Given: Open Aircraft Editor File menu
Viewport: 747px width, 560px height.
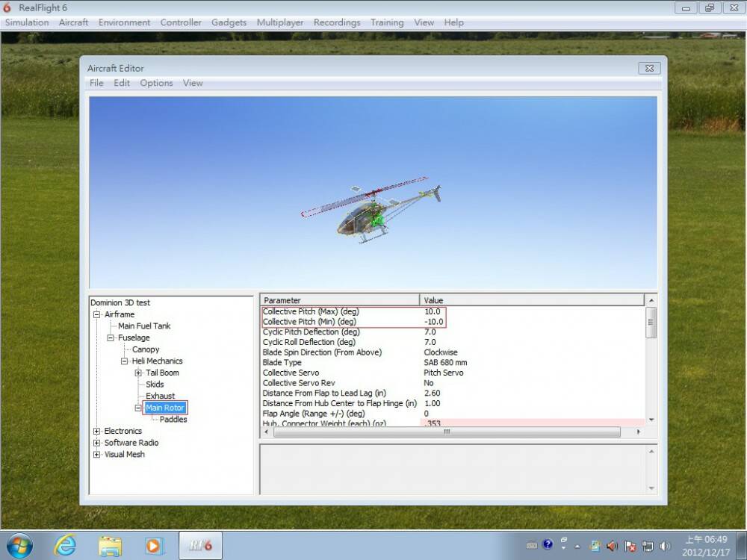Looking at the screenshot, I should click(96, 83).
